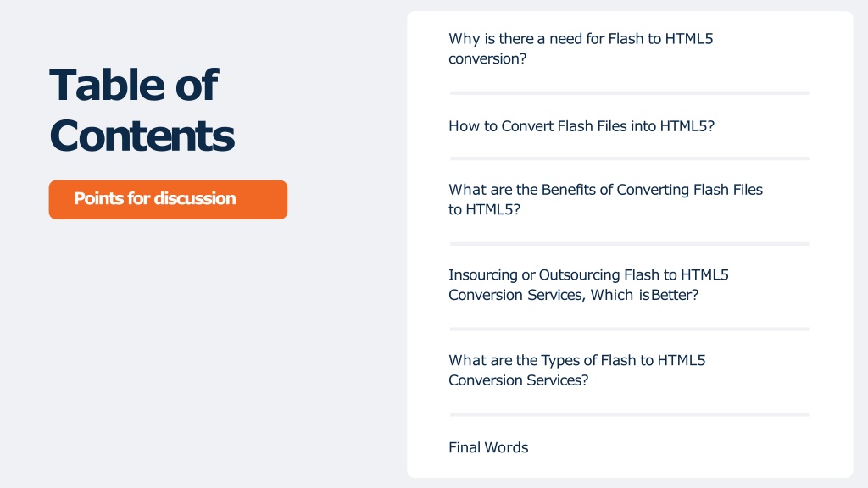Click the word 'Benefits' in third entry

[569, 190]
